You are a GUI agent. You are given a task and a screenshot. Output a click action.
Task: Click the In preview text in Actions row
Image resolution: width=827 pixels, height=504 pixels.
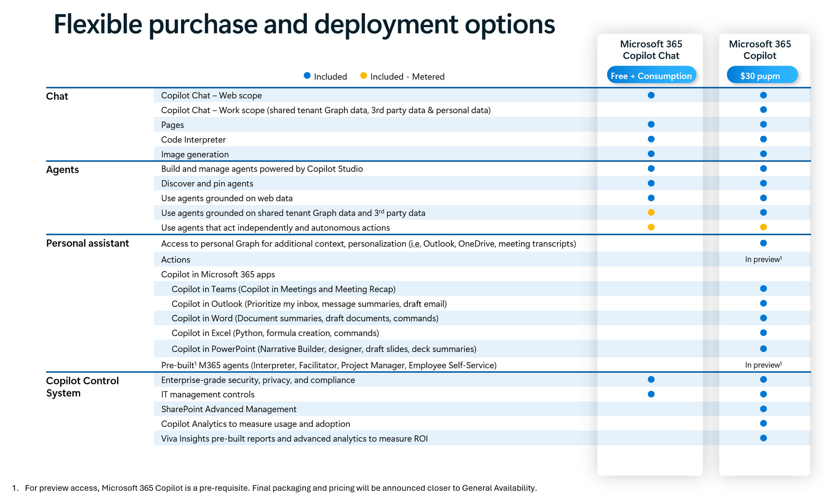[x=763, y=259]
